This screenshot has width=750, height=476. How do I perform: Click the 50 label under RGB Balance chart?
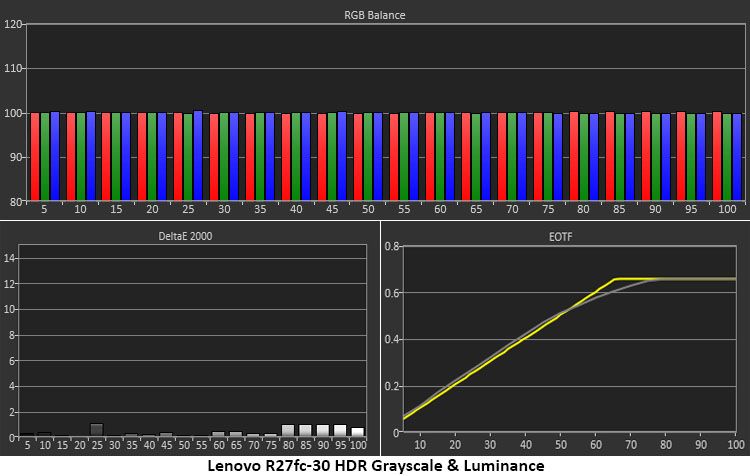368,210
